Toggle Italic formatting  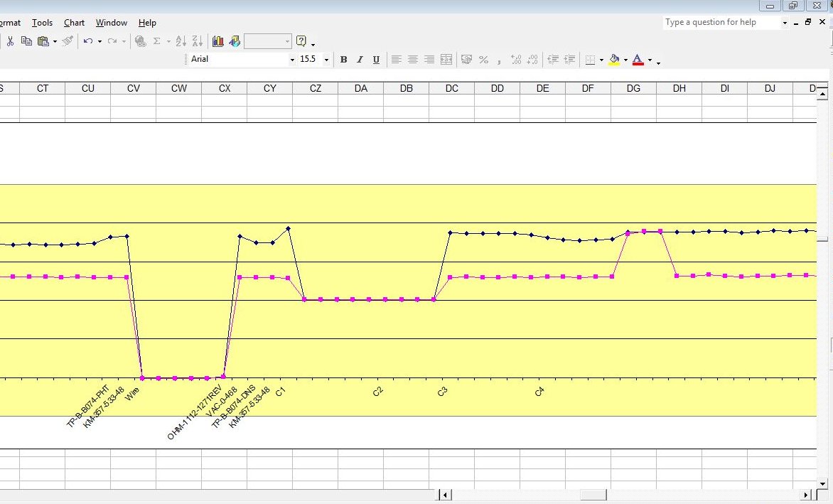(x=360, y=60)
